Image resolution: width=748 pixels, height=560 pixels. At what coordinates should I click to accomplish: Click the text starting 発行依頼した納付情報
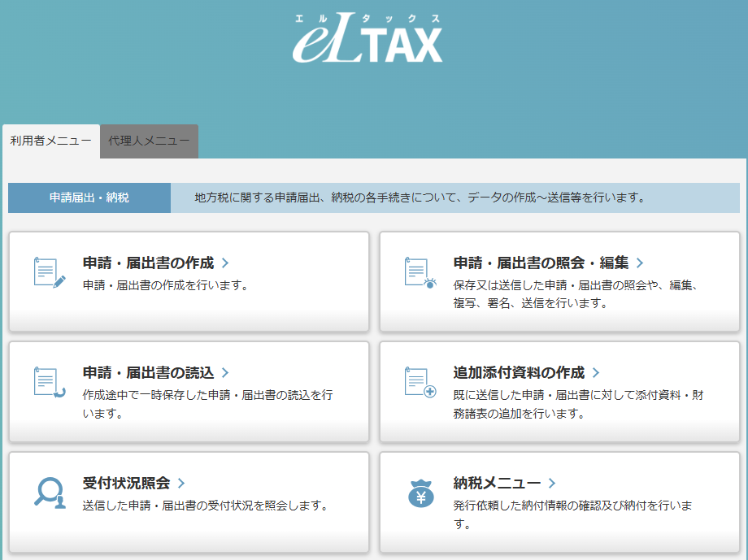572,515
